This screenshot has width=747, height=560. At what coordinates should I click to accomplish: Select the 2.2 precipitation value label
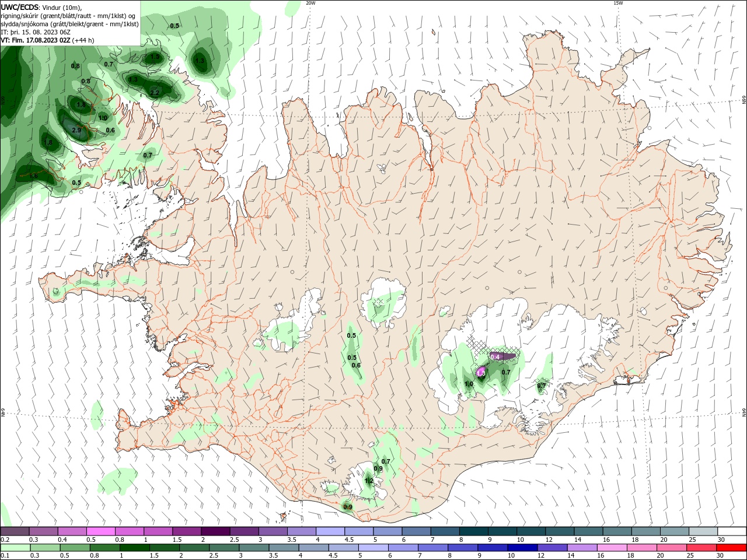click(155, 93)
